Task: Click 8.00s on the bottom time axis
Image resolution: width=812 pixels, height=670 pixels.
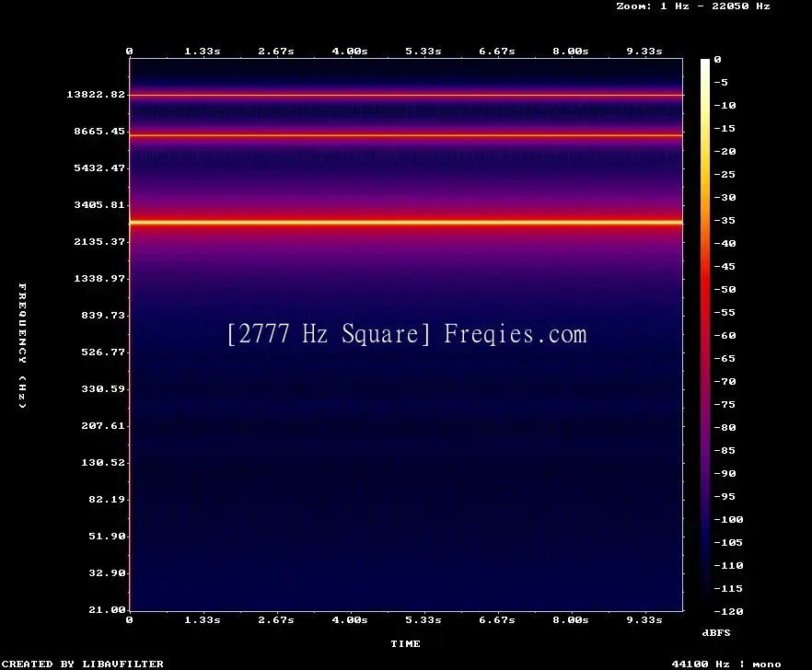Action: (x=570, y=619)
